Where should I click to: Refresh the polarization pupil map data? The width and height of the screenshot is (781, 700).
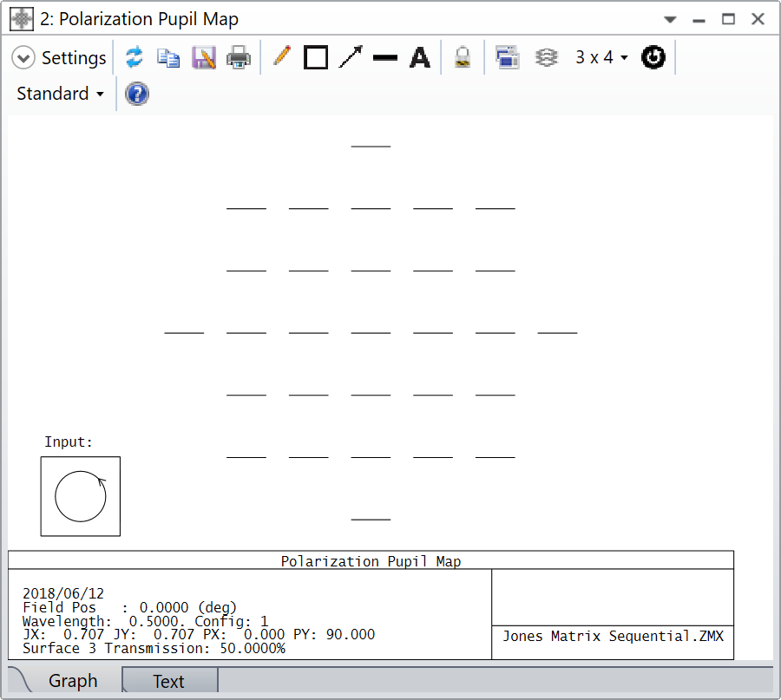pos(135,57)
